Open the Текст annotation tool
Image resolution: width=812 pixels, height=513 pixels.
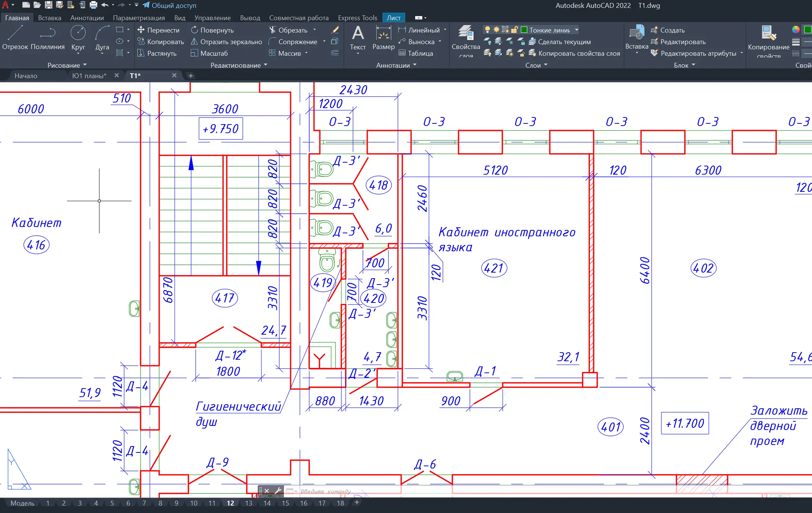click(358, 37)
